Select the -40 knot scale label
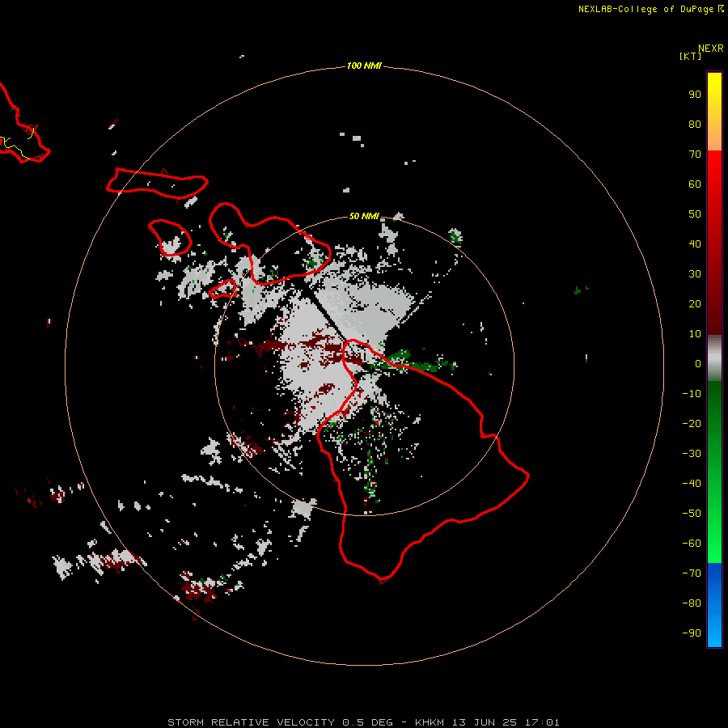This screenshot has height=728, width=728. click(x=692, y=484)
